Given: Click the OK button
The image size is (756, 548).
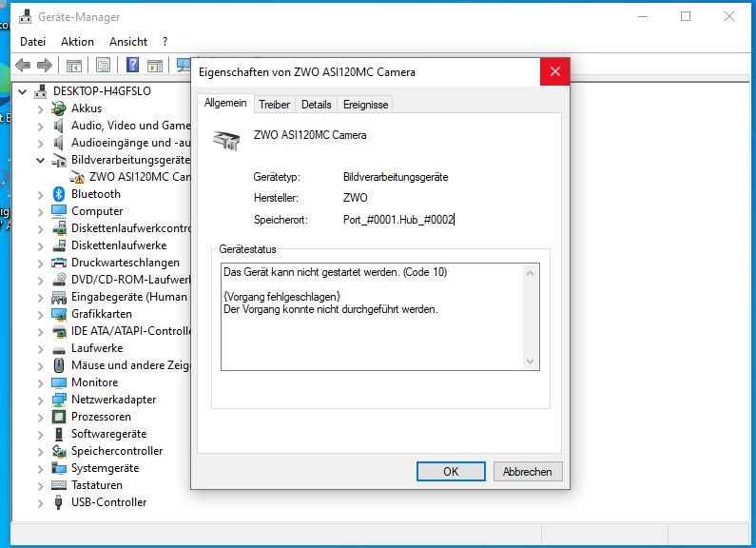Looking at the screenshot, I should (x=451, y=471).
